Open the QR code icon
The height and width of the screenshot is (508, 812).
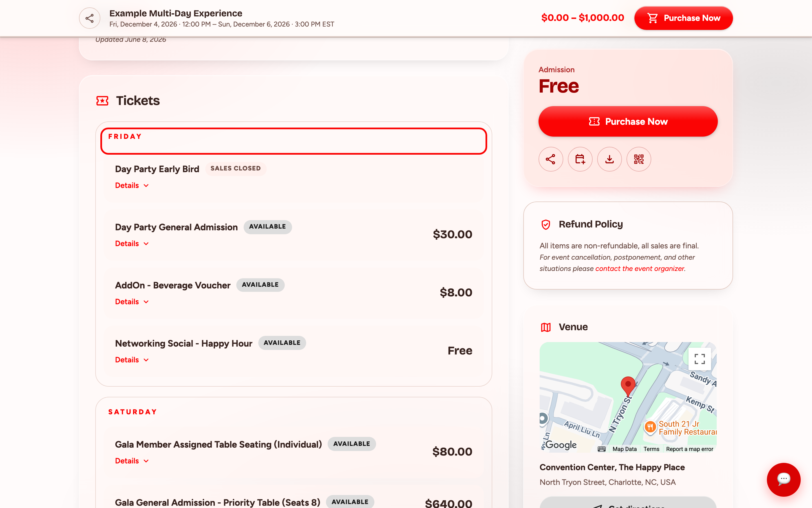639,159
